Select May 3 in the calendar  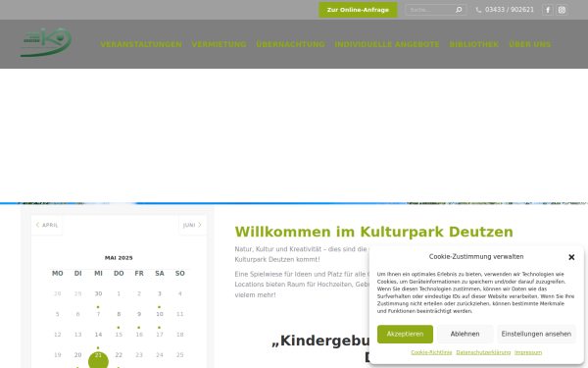coord(160,293)
